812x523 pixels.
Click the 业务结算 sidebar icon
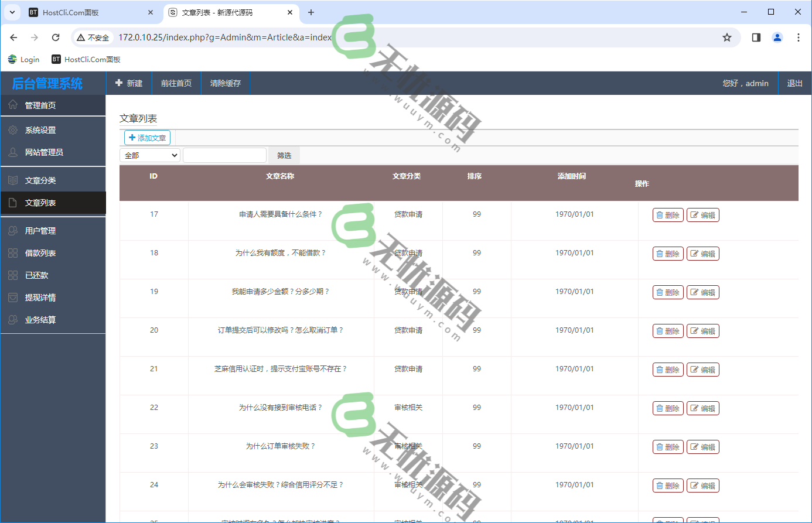[x=13, y=320]
